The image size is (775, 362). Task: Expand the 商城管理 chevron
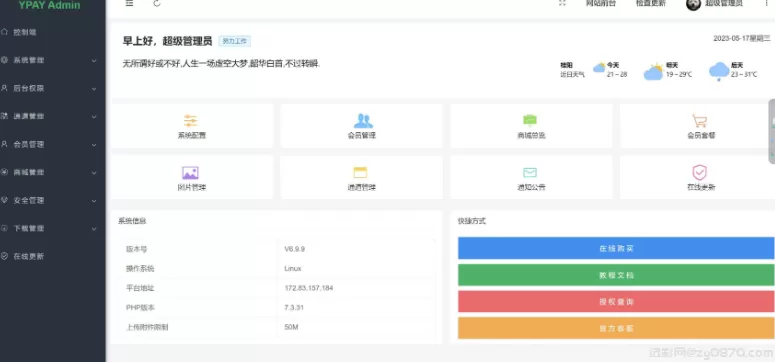(x=94, y=173)
